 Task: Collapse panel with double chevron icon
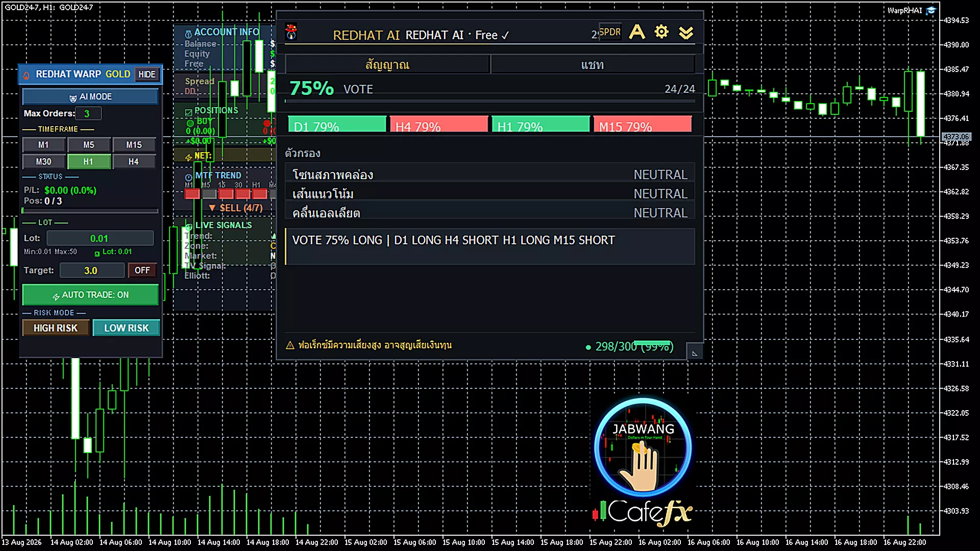pyautogui.click(x=686, y=33)
